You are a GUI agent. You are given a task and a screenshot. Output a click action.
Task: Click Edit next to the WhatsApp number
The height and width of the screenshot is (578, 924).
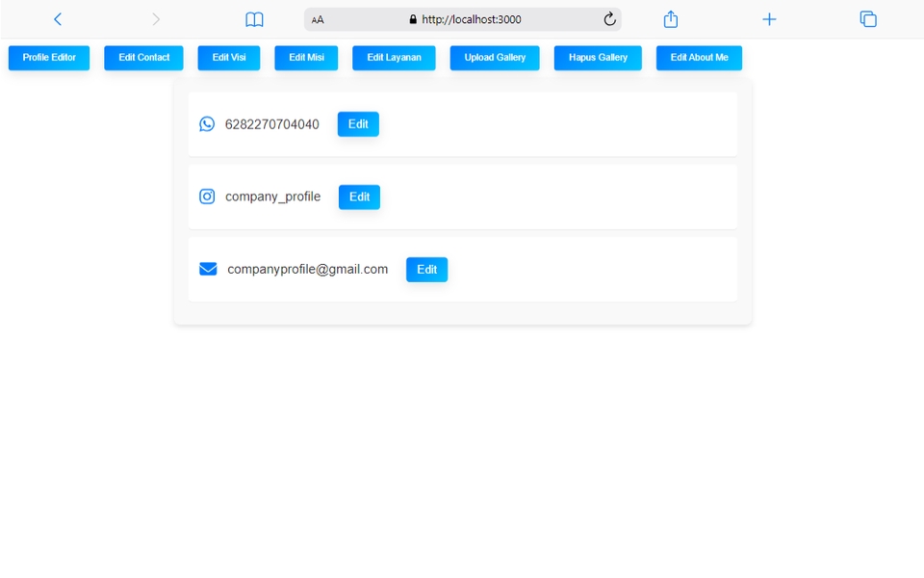pos(357,123)
